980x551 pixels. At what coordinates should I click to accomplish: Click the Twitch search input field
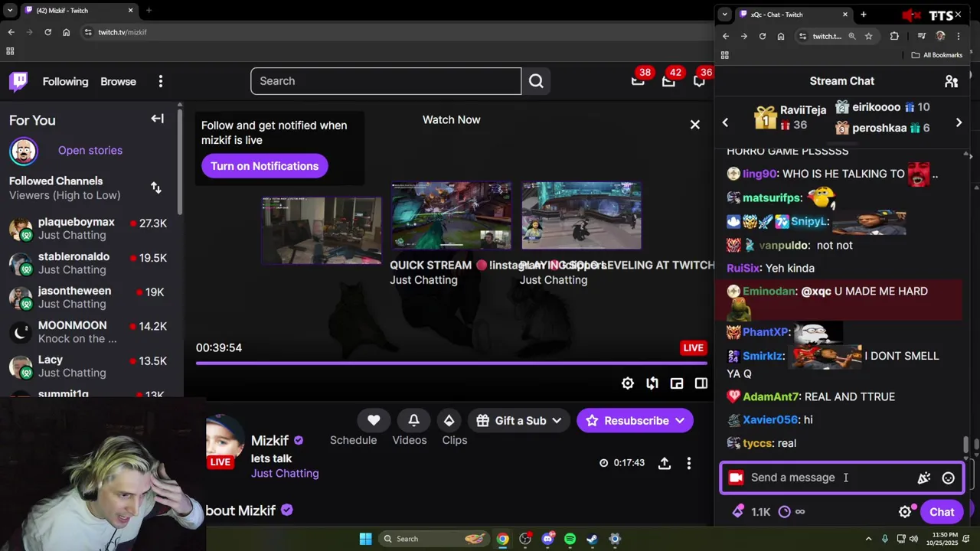point(386,81)
